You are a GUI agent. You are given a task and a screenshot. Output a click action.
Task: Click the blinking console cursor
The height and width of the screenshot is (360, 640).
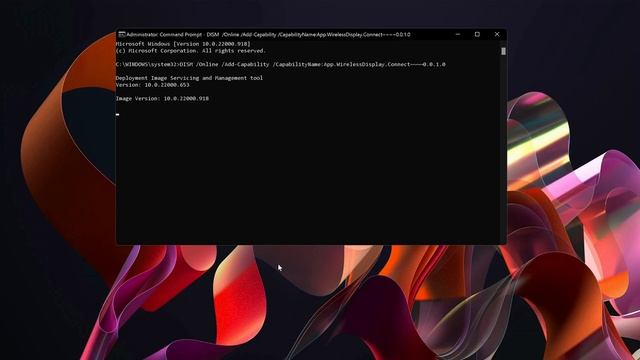tap(118, 114)
